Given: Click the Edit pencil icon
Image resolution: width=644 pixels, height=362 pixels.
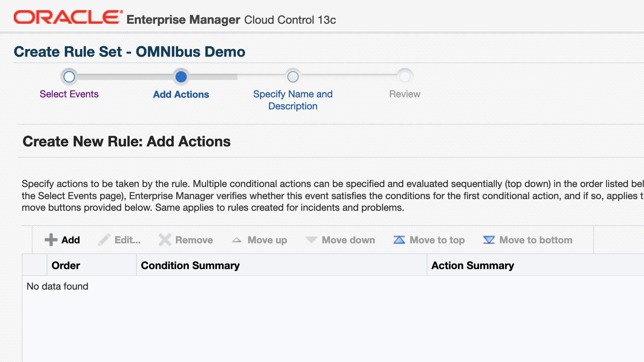Looking at the screenshot, I should click(x=104, y=240).
